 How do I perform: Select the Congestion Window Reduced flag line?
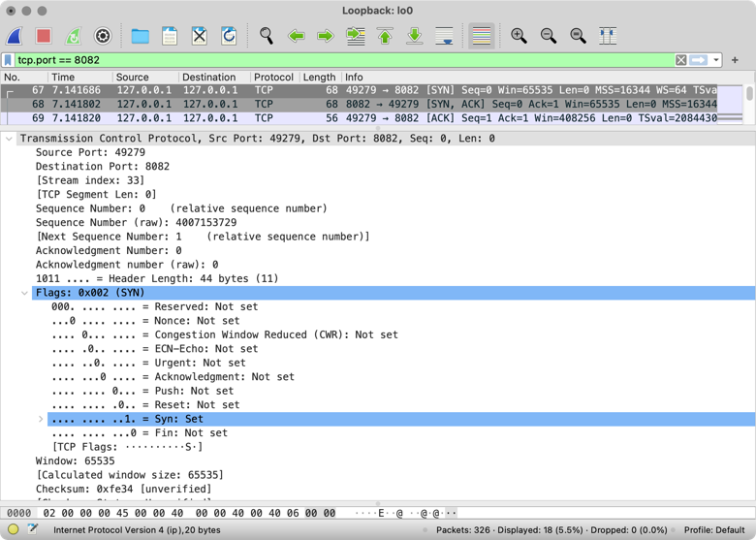click(x=225, y=334)
